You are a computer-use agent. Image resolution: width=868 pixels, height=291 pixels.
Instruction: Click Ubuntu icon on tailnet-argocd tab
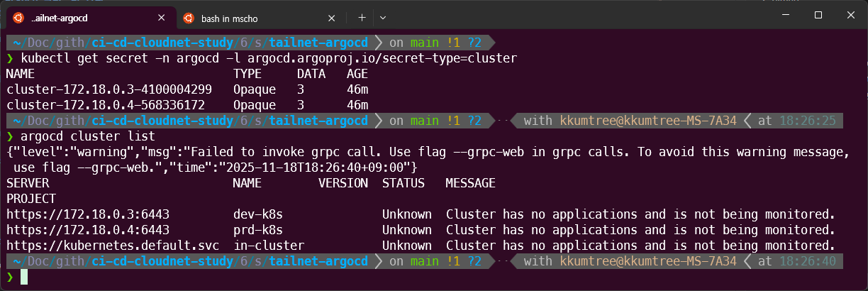pos(18,17)
